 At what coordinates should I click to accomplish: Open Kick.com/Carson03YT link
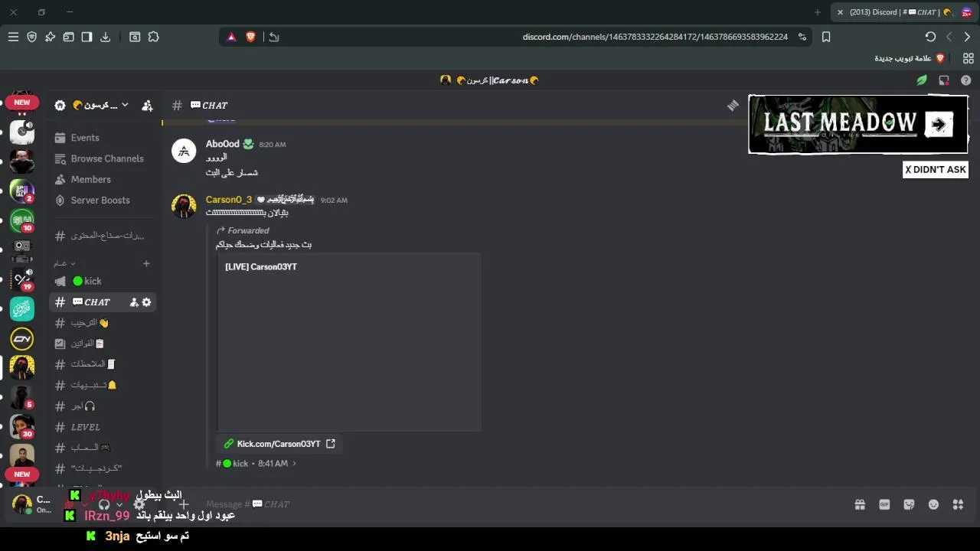[279, 444]
